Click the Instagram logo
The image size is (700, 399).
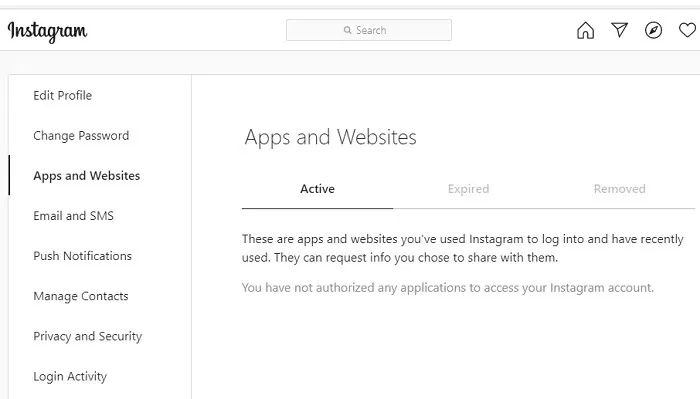pyautogui.click(x=47, y=32)
